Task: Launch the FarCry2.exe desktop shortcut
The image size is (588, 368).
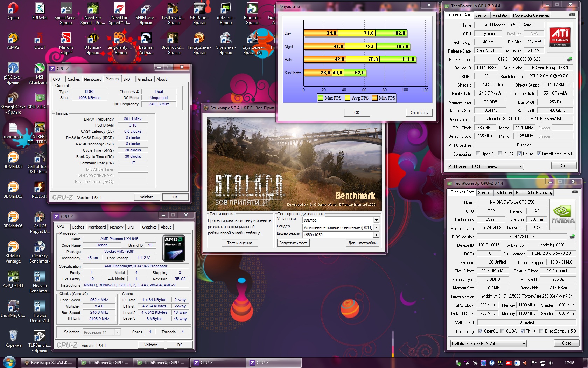Action: click(199, 43)
